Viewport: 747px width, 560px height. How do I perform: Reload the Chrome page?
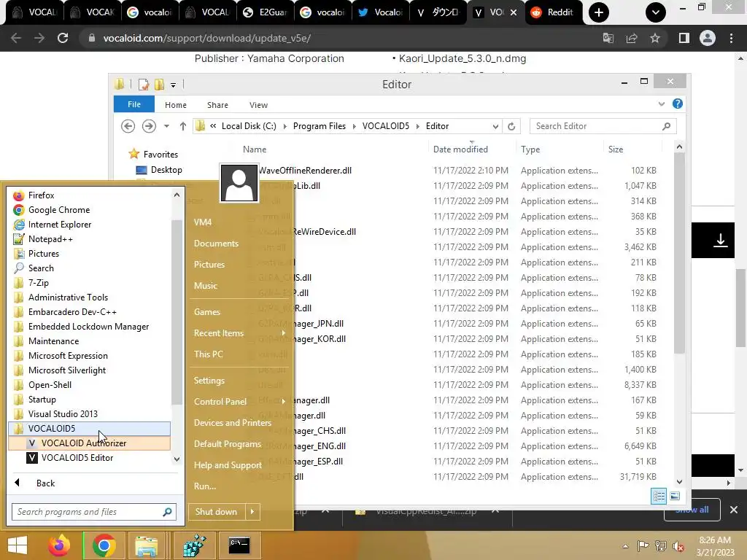pos(63,38)
